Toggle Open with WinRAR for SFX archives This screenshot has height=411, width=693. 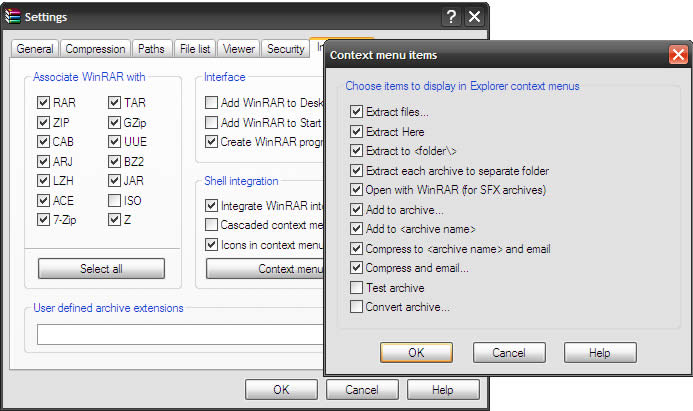[356, 190]
